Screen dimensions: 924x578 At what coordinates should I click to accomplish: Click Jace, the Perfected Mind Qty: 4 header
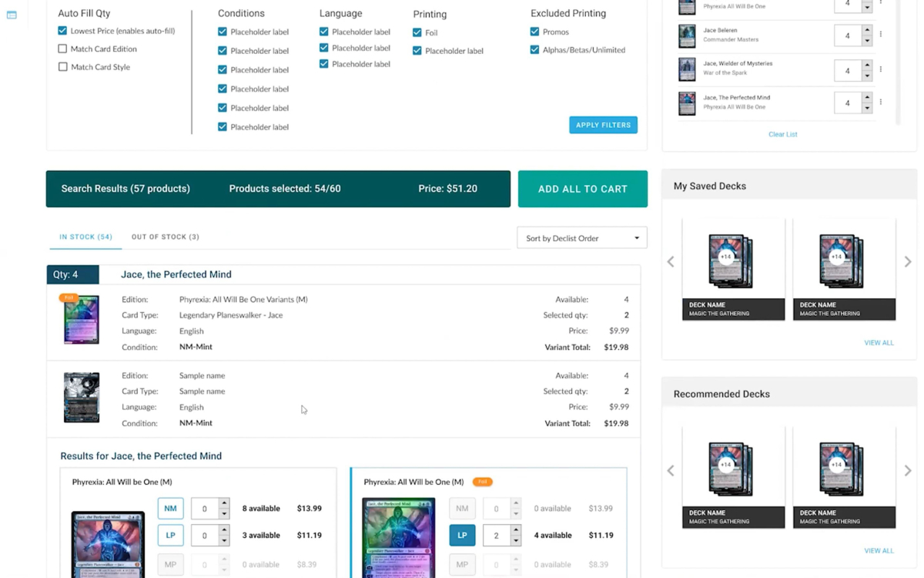(343, 274)
